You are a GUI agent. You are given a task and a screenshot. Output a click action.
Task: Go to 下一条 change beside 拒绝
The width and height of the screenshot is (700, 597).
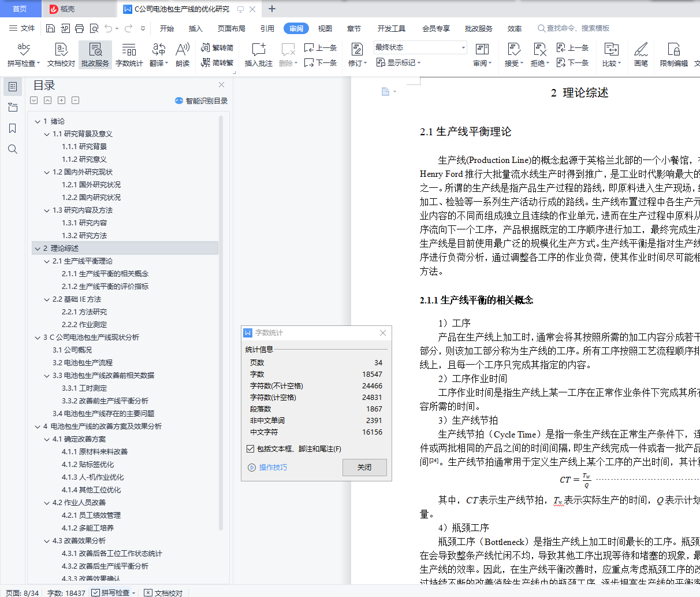click(x=572, y=62)
